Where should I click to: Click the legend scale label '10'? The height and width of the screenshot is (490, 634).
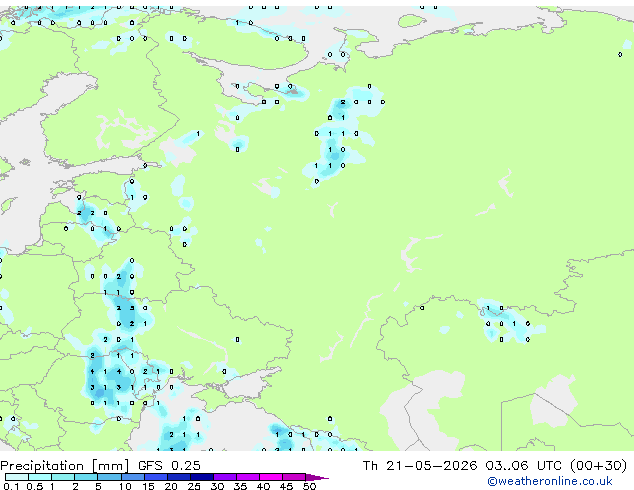point(125,486)
